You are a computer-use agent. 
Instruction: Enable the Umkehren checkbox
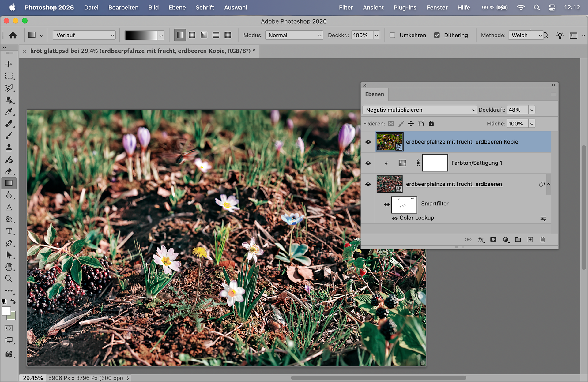pos(392,35)
